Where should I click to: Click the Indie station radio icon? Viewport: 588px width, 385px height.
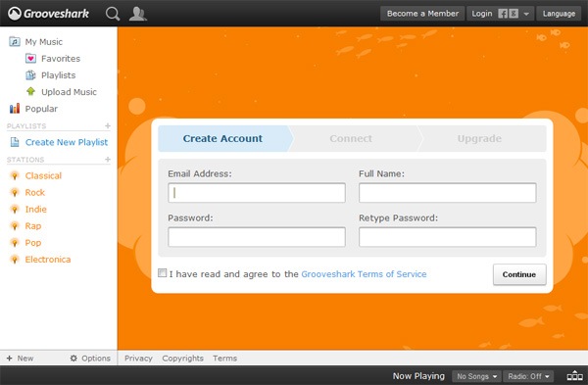(x=15, y=210)
